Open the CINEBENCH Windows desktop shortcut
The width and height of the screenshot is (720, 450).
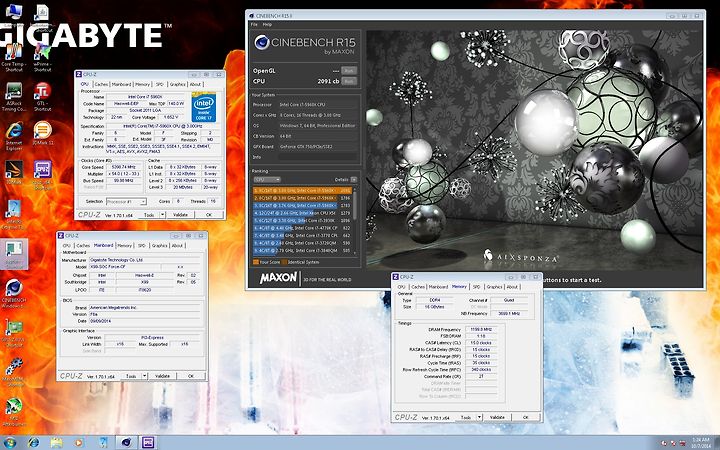point(14,294)
